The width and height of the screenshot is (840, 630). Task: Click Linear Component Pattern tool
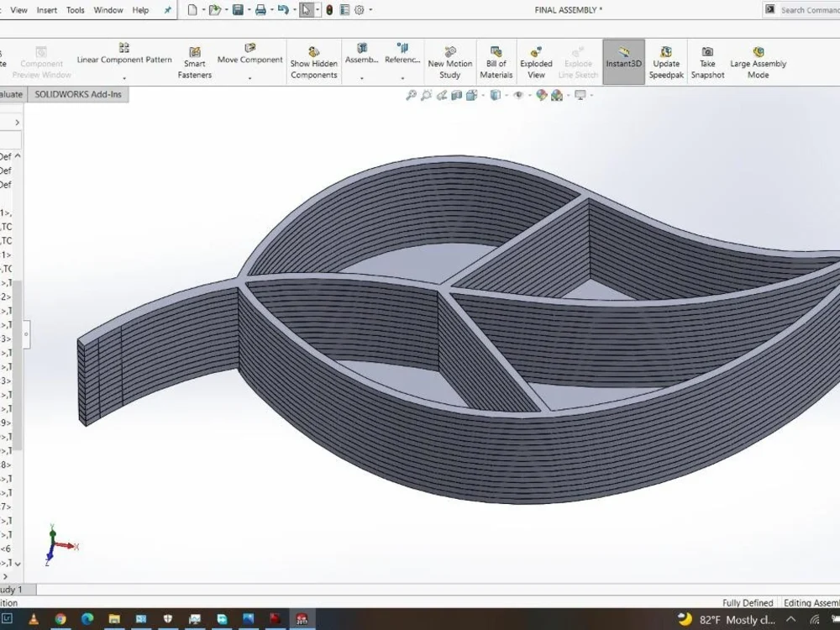[124, 54]
